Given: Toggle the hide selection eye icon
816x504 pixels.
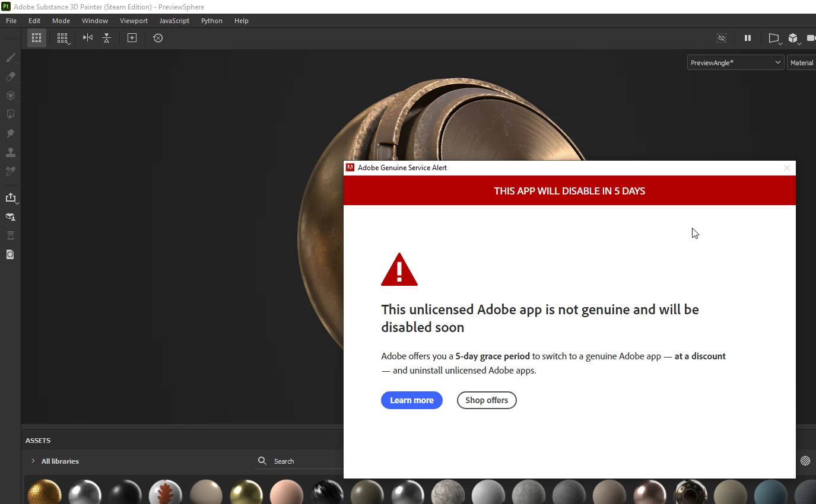Looking at the screenshot, I should [722, 38].
